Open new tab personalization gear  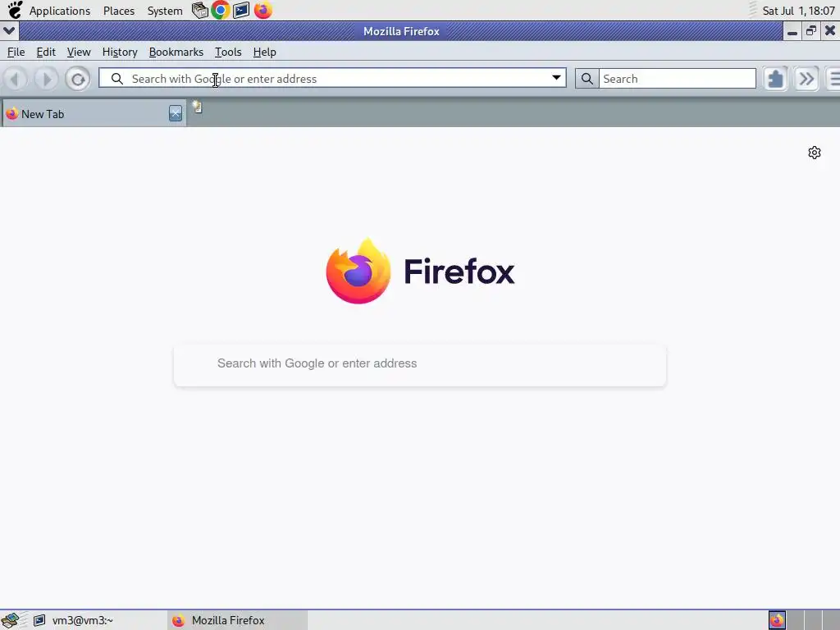815,153
